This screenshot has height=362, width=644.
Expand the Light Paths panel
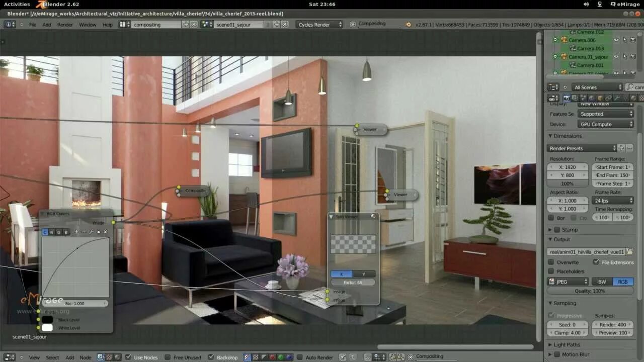click(550, 344)
